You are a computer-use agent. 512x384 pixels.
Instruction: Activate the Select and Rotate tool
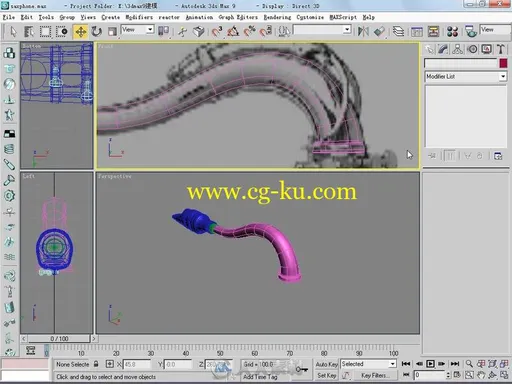[x=96, y=32]
